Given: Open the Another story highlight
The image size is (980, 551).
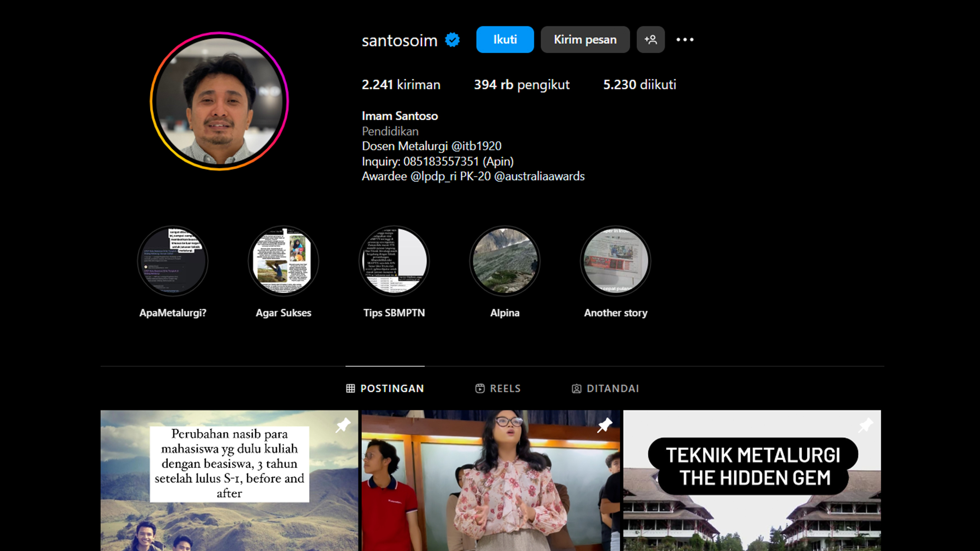Looking at the screenshot, I should click(x=615, y=261).
